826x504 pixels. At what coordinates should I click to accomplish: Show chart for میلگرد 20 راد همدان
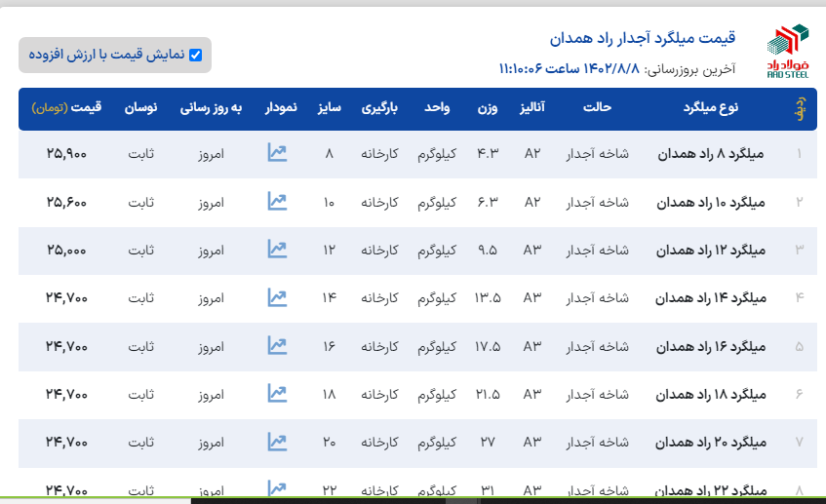[277, 442]
